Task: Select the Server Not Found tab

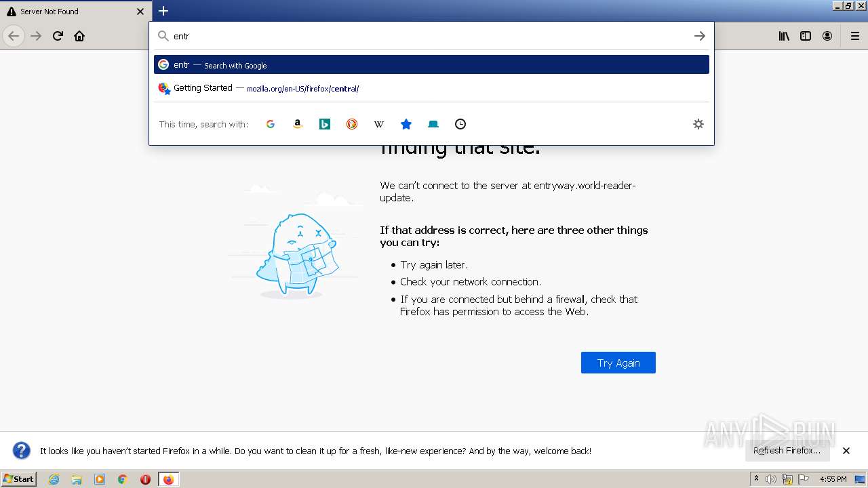Action: tap(76, 12)
